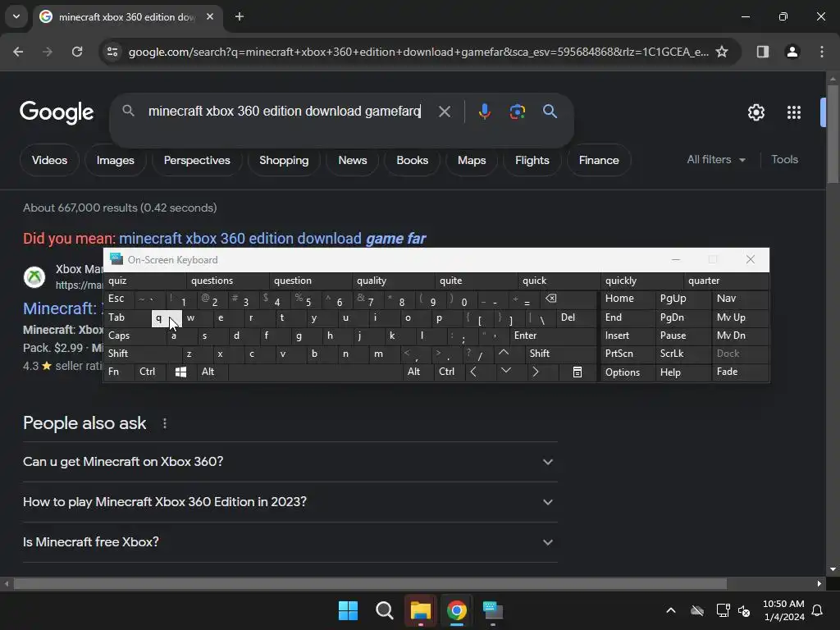Switch to Maps results tab
This screenshot has height=630, width=840.
pyautogui.click(x=472, y=160)
